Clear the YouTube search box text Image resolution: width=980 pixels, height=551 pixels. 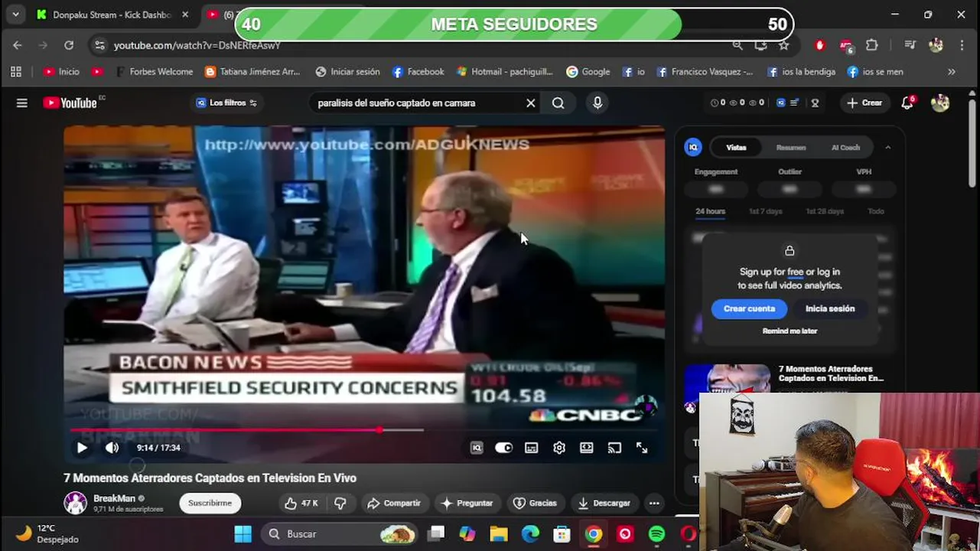point(530,103)
